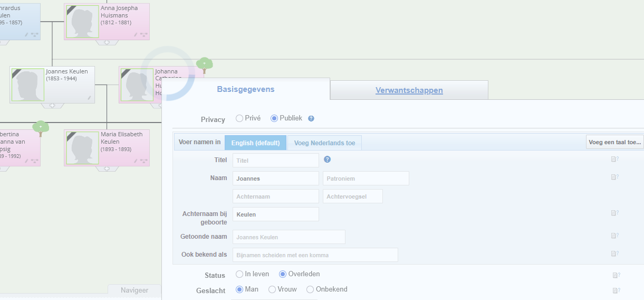The height and width of the screenshot is (300, 644).
Task: Switch to the Verwantschappen tab
Action: point(409,90)
